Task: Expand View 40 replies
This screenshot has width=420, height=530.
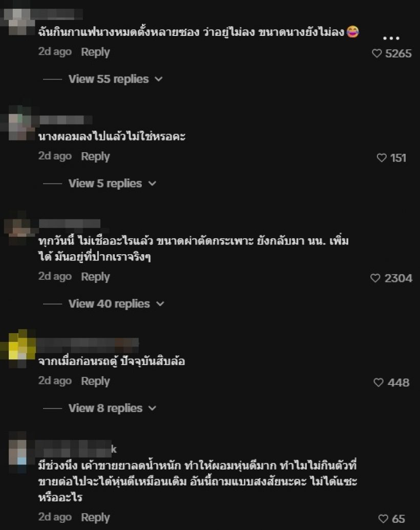Action: [x=116, y=304]
